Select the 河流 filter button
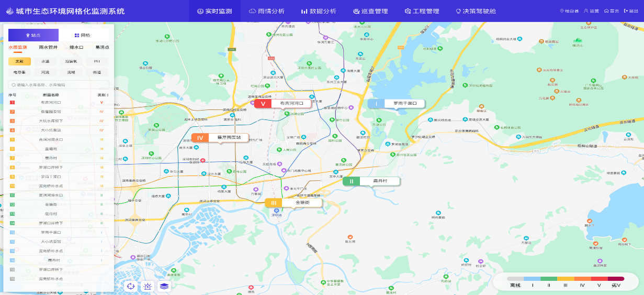The width and height of the screenshot is (644, 295). pyautogui.click(x=46, y=72)
